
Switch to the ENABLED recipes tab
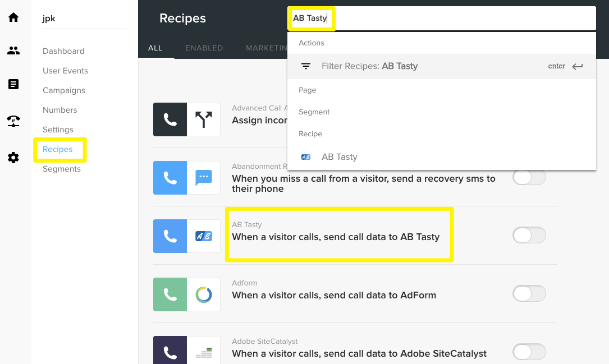coord(204,48)
